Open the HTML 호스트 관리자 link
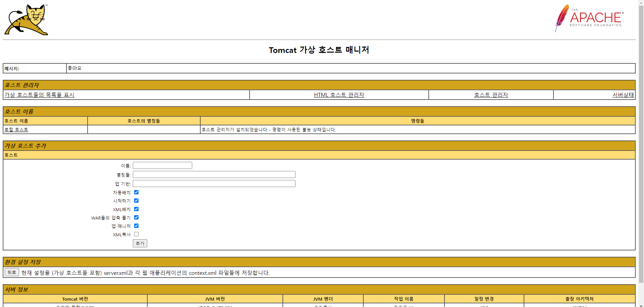Screen dimensions: 644x307 (339, 95)
